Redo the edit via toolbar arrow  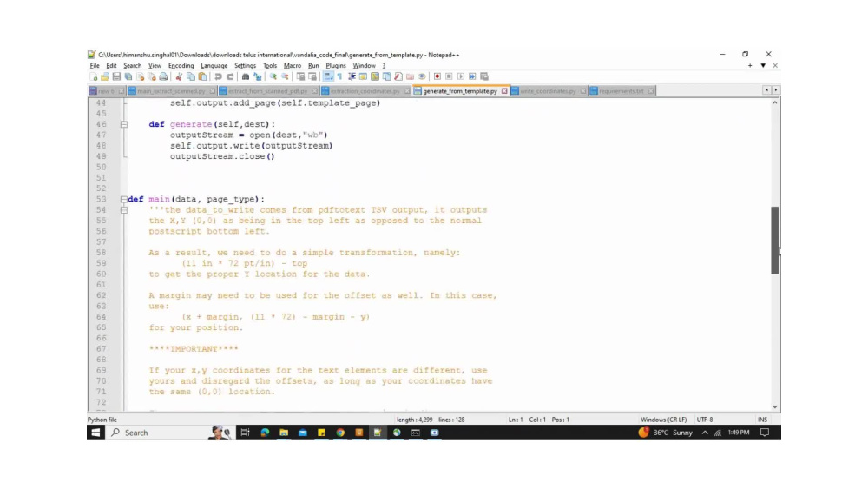click(x=230, y=76)
